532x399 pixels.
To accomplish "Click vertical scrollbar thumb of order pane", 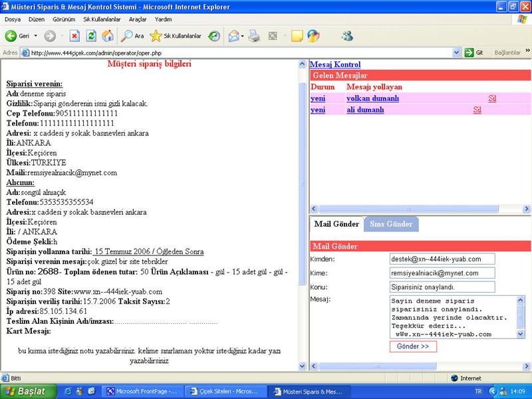I will tap(303, 184).
